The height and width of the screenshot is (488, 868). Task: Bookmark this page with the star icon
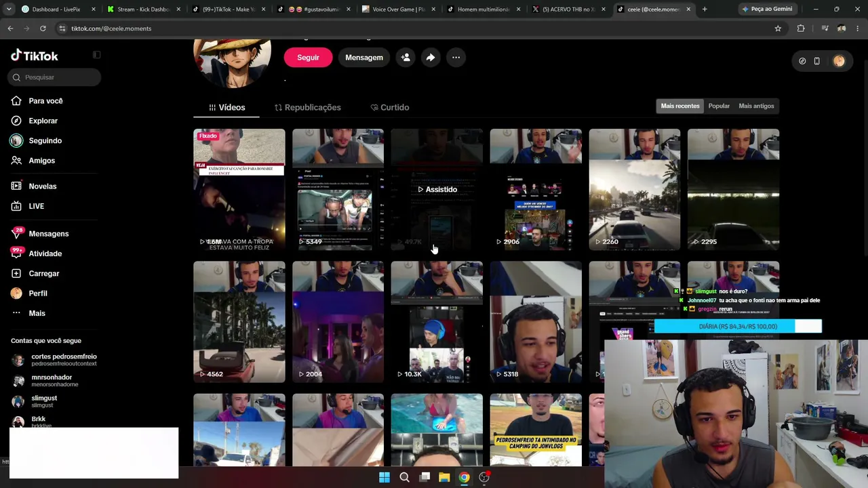[778, 28]
